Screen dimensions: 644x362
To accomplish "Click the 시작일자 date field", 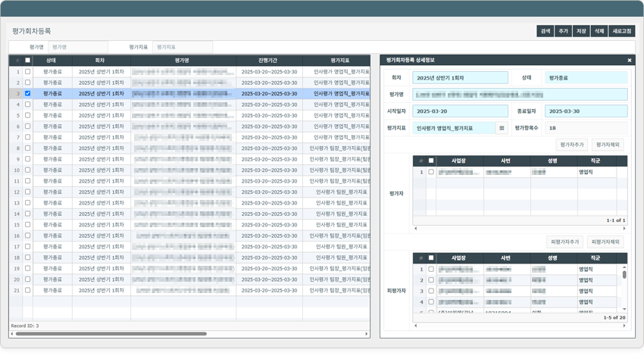I will coord(460,111).
